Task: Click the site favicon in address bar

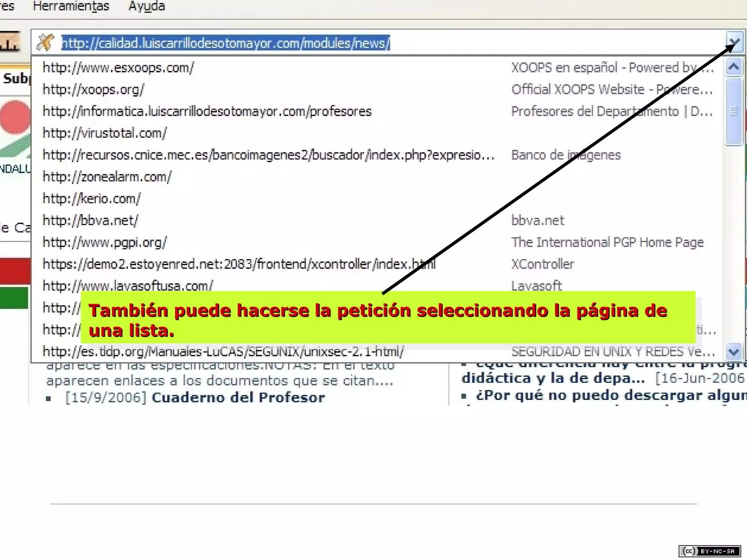Action: (x=46, y=42)
